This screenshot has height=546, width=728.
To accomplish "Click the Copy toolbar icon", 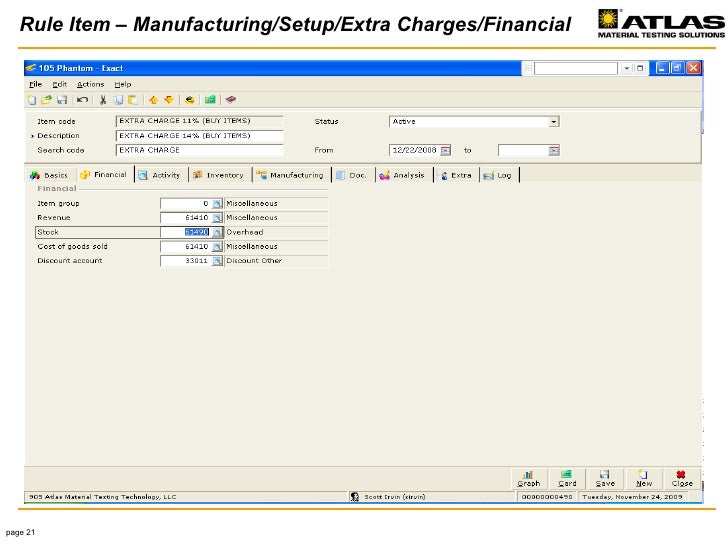I will tap(118, 100).
